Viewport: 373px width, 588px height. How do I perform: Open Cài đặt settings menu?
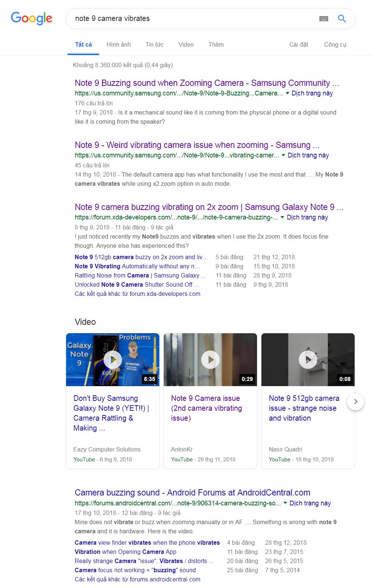298,44
